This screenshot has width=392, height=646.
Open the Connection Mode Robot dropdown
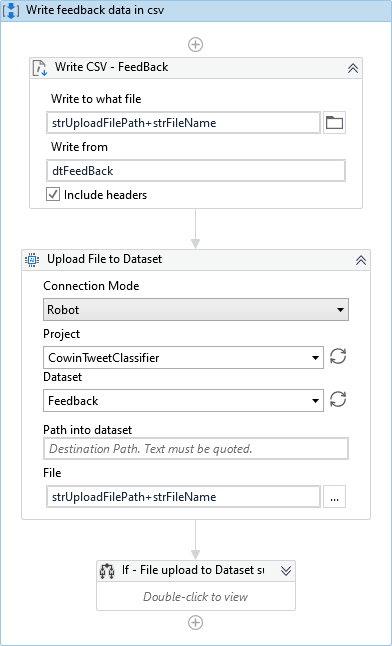coord(196,309)
